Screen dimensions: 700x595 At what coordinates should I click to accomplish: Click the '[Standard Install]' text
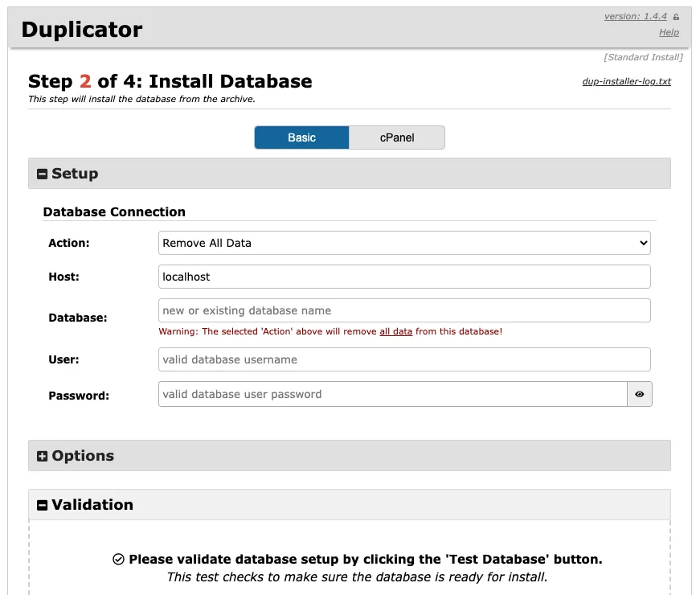pyautogui.click(x=643, y=57)
